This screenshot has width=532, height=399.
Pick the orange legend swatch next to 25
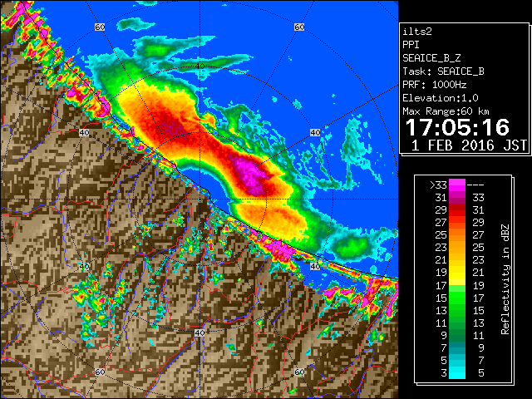(x=457, y=234)
